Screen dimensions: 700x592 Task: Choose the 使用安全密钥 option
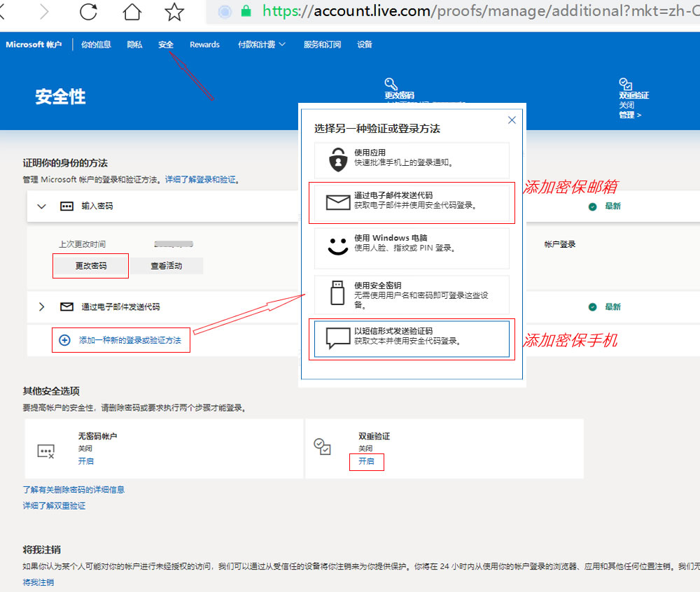(x=412, y=295)
